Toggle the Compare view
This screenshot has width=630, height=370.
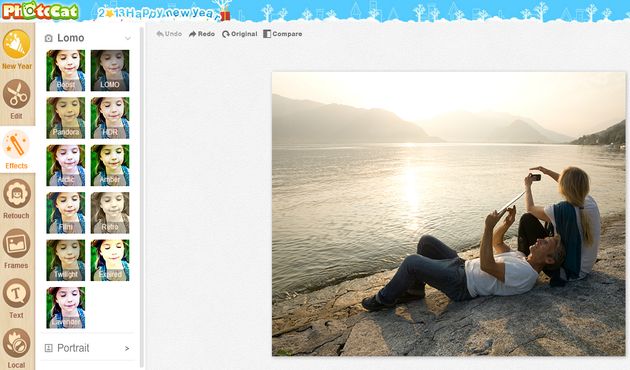coord(282,34)
